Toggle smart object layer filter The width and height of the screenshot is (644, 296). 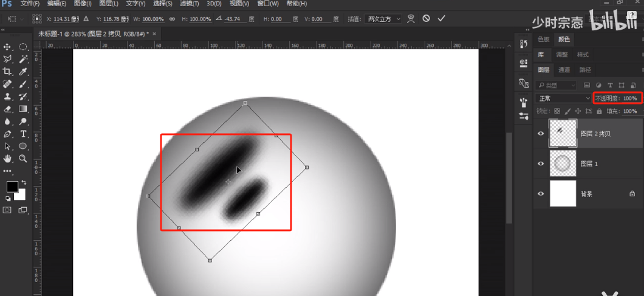[x=633, y=86]
